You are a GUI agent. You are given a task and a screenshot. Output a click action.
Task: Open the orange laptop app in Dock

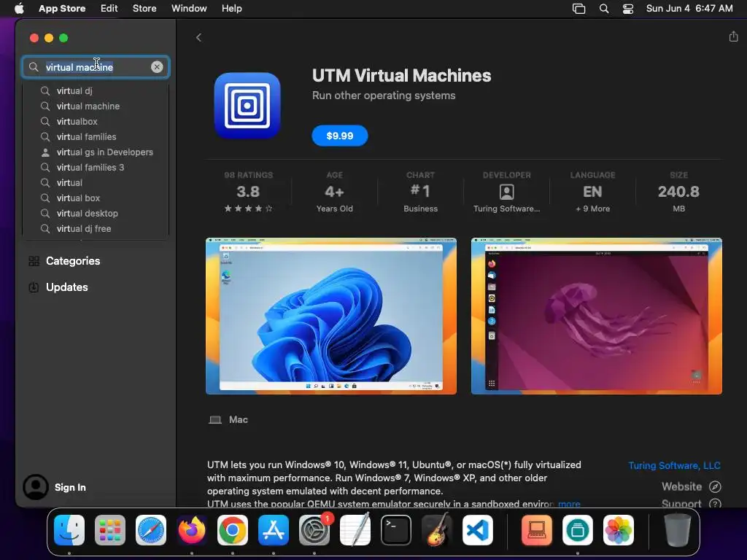(x=537, y=530)
